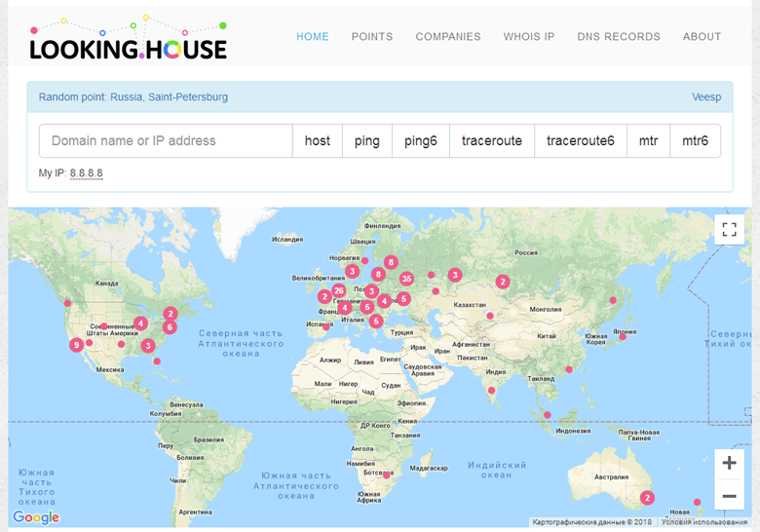This screenshot has width=760, height=532.
Task: Select the 3 cluster marker near Norway
Action: pos(353,271)
